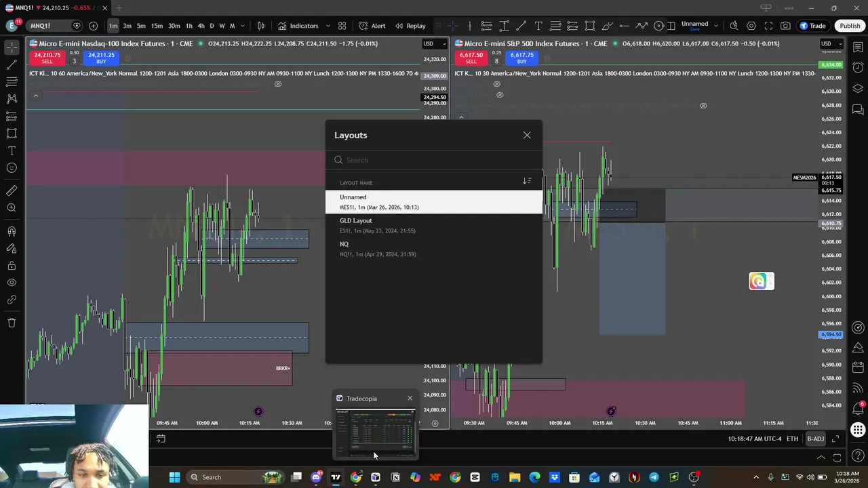Select the vertical line tool in favorites bar
The image size is (868, 488).
[x=469, y=26]
